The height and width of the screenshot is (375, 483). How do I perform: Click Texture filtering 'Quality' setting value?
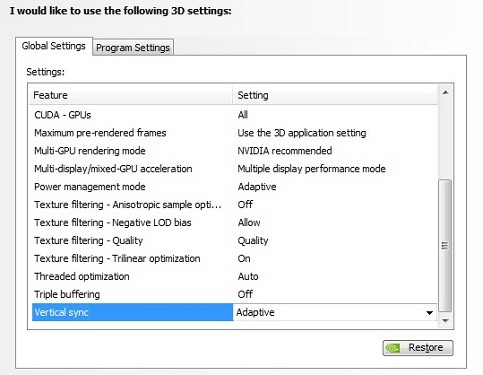253,241
